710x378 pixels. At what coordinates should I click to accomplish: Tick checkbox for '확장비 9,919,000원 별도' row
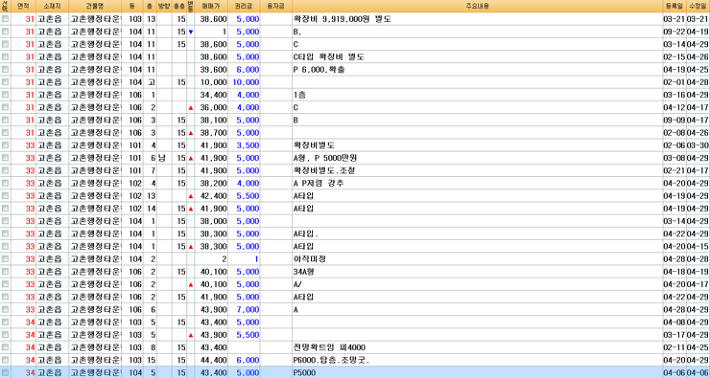tap(5, 19)
